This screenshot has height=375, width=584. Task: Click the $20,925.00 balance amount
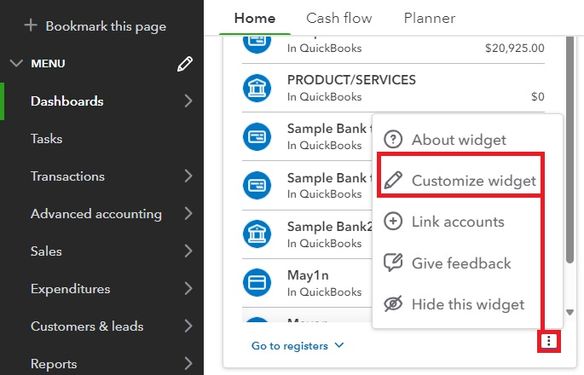pos(514,48)
